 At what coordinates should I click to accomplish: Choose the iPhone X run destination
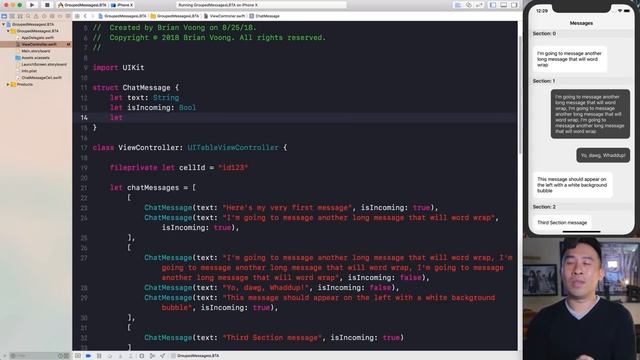(x=122, y=5)
